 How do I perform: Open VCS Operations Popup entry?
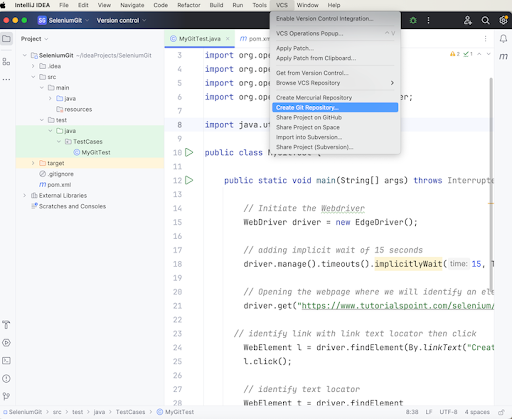(x=335, y=33)
